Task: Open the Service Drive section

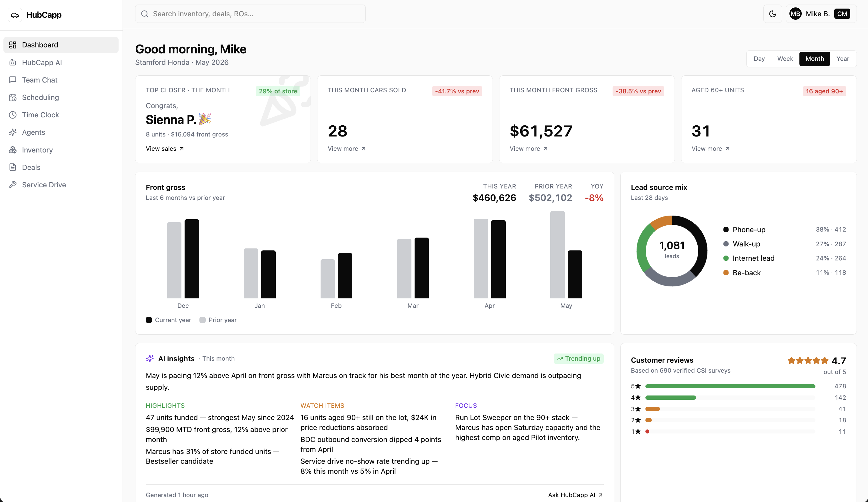Action: tap(61, 184)
